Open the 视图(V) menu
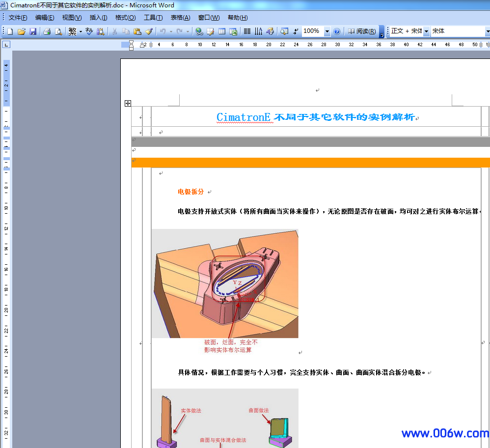This screenshot has width=490, height=448. 72,18
